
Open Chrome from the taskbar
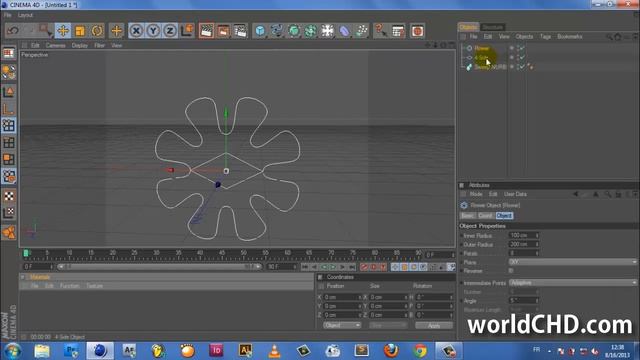[420, 351]
